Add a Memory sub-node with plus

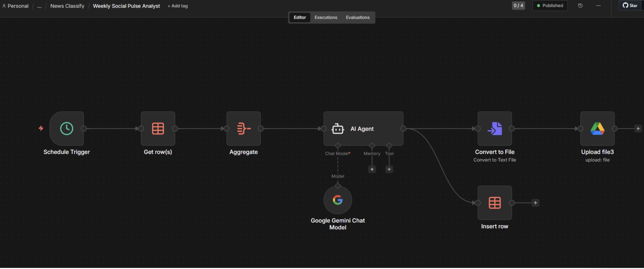372,169
